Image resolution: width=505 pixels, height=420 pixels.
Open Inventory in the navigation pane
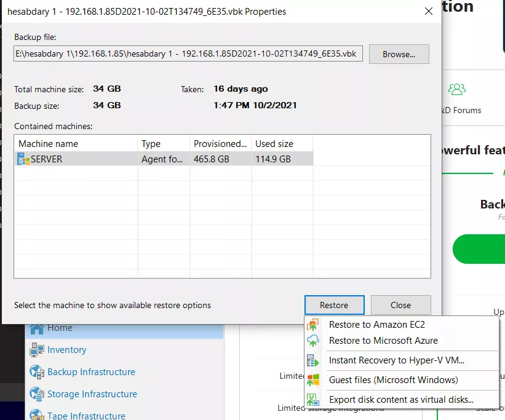pyautogui.click(x=66, y=350)
